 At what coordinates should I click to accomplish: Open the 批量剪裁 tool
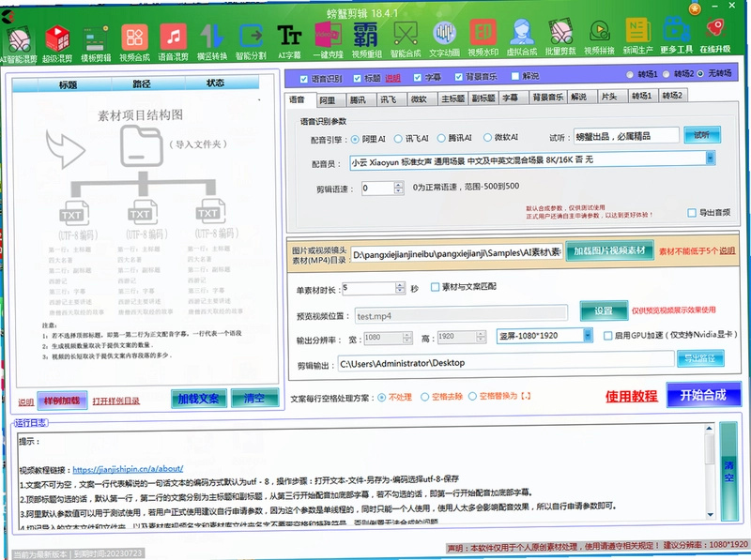560,38
